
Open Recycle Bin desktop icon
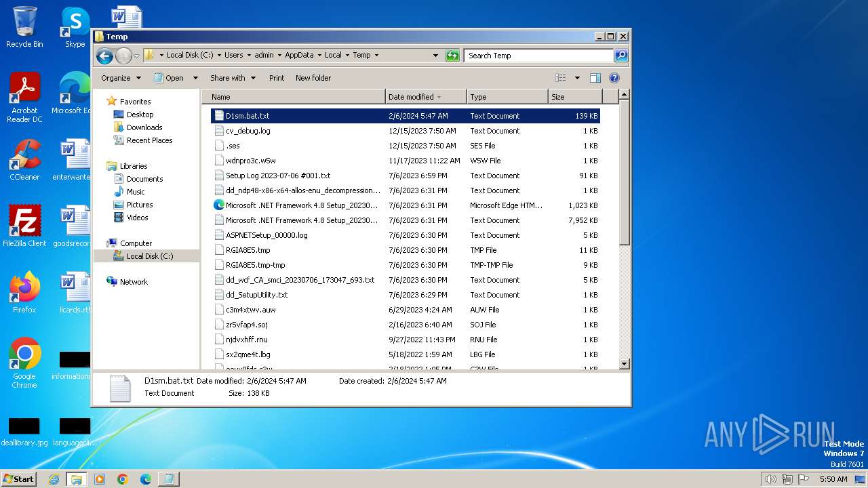24,27
